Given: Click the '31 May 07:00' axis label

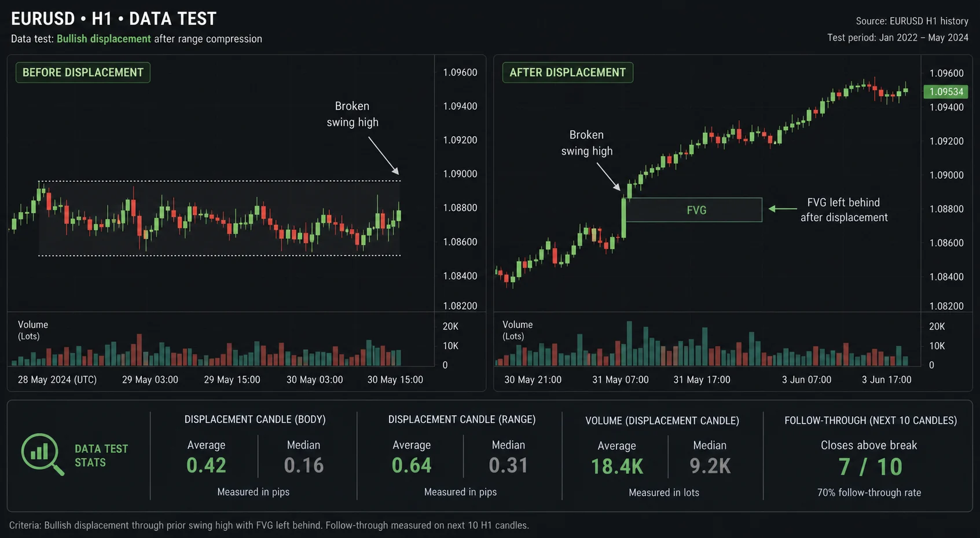Looking at the screenshot, I should 621,380.
